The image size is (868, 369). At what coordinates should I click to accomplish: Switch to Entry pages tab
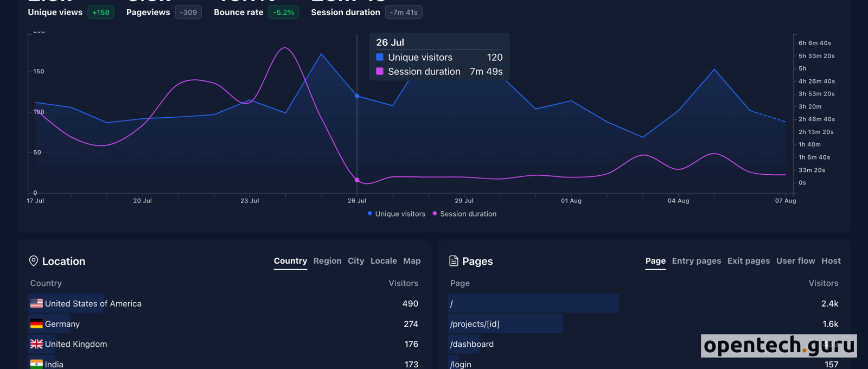[696, 261]
